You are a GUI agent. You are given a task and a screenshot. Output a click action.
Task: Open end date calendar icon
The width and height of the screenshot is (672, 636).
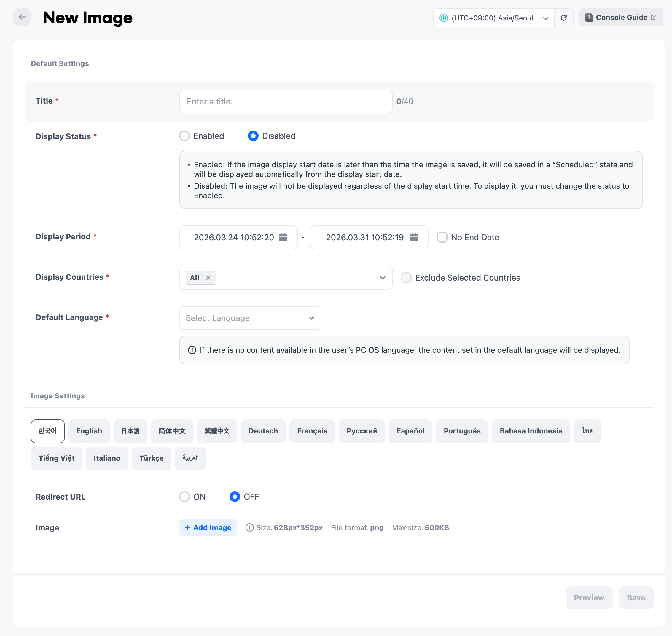coord(413,237)
